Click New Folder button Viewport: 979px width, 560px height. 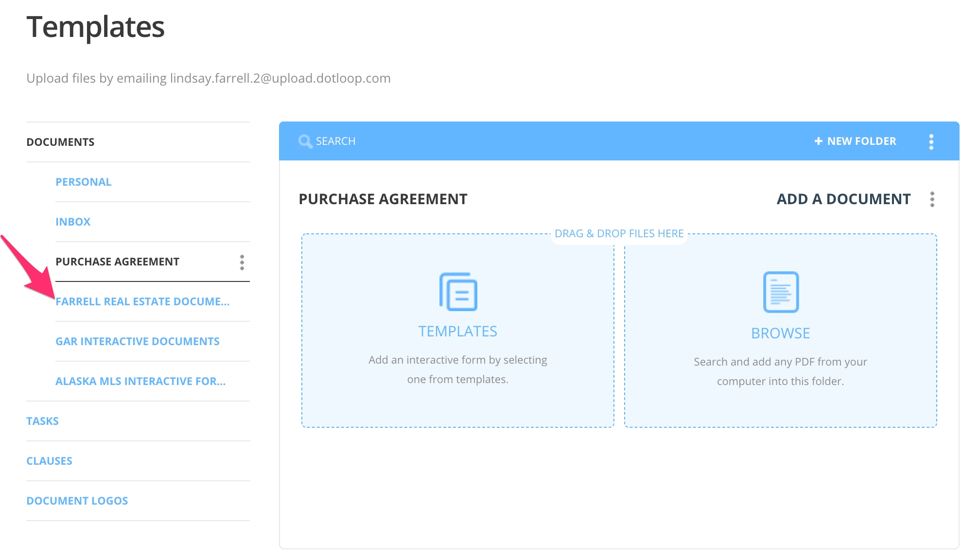(x=855, y=141)
